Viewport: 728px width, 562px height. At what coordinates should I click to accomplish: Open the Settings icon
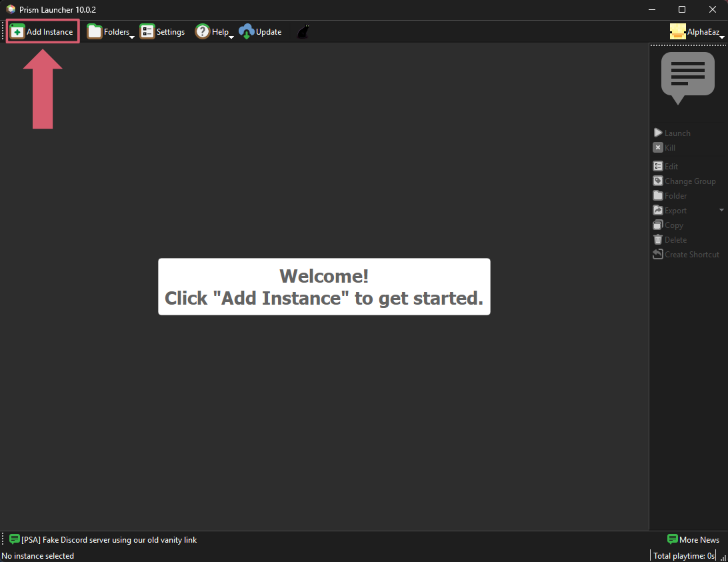147,31
